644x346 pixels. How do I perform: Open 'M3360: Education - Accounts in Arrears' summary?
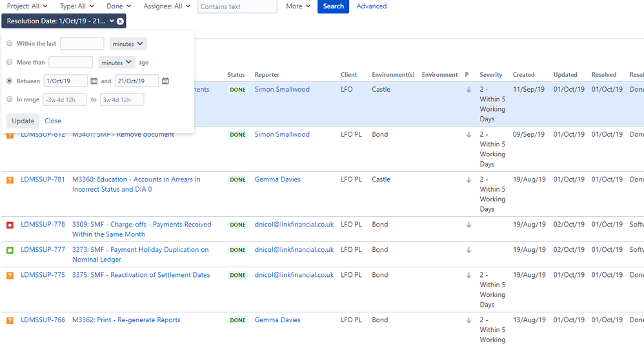coord(136,184)
